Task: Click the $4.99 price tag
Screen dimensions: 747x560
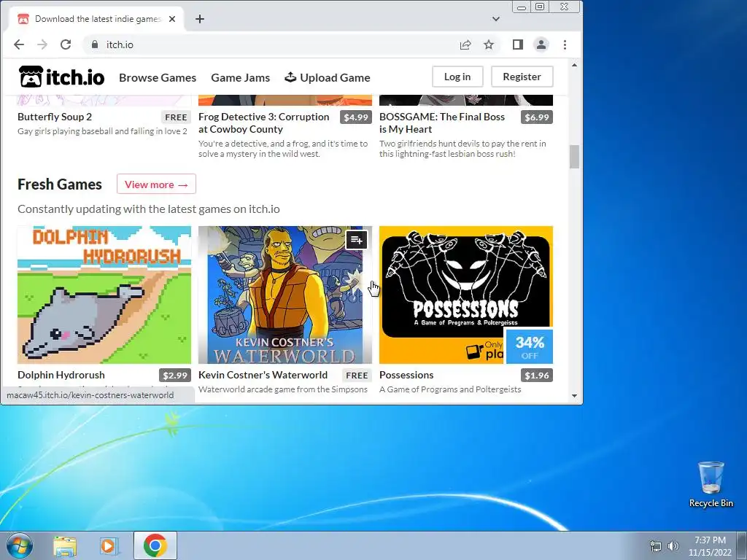Action: [356, 117]
